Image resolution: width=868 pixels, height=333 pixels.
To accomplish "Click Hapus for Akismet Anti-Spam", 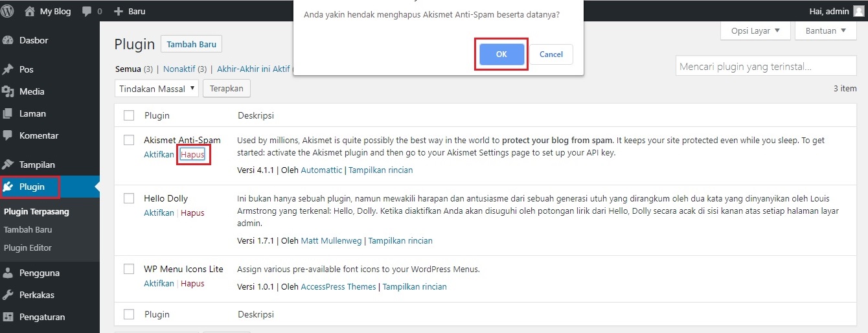I will pyautogui.click(x=192, y=154).
